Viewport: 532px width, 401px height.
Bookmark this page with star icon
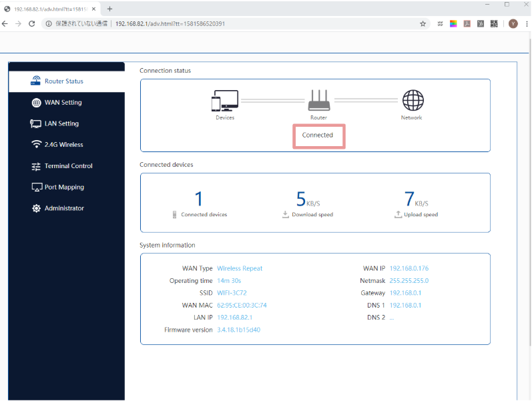[423, 24]
